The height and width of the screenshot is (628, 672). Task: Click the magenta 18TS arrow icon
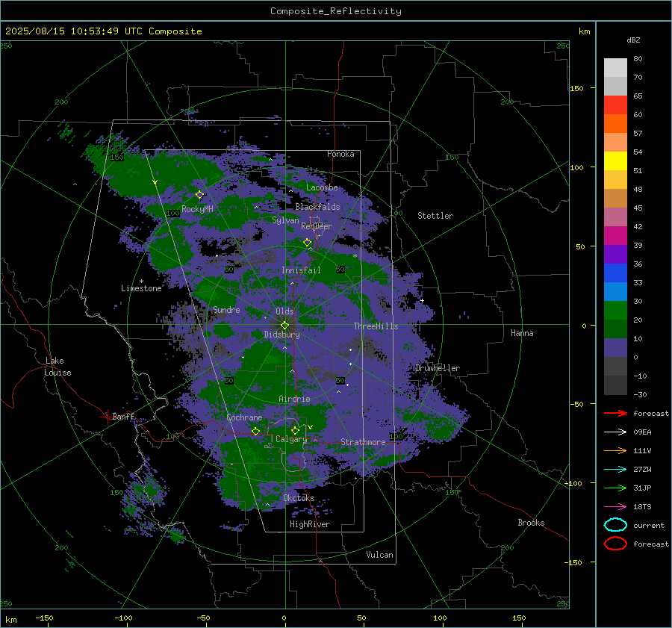coord(615,507)
